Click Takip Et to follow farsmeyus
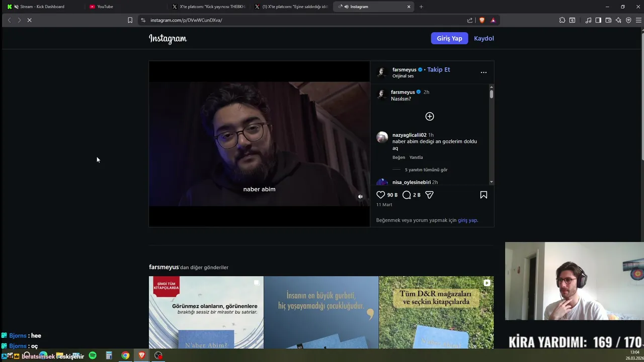Viewport: 644px width, 362px height. [x=439, y=69]
